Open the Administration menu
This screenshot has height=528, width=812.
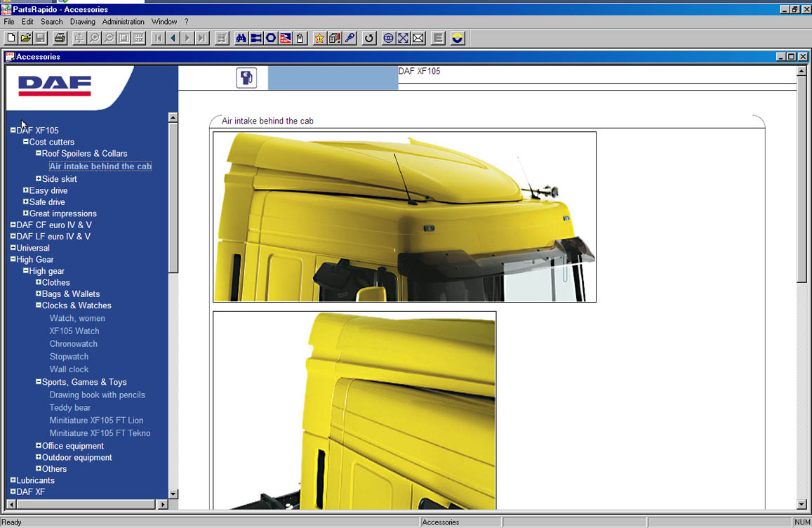click(123, 22)
